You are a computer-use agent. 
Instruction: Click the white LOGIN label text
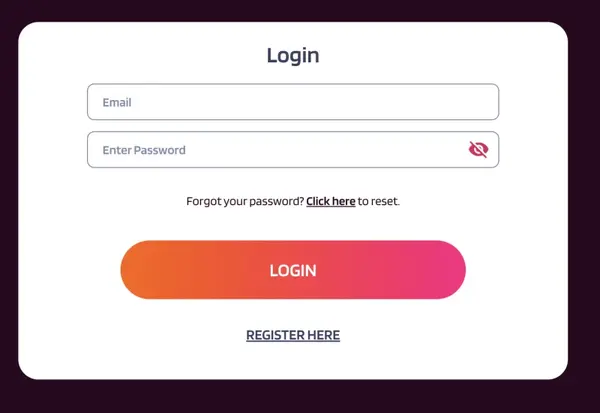point(293,271)
